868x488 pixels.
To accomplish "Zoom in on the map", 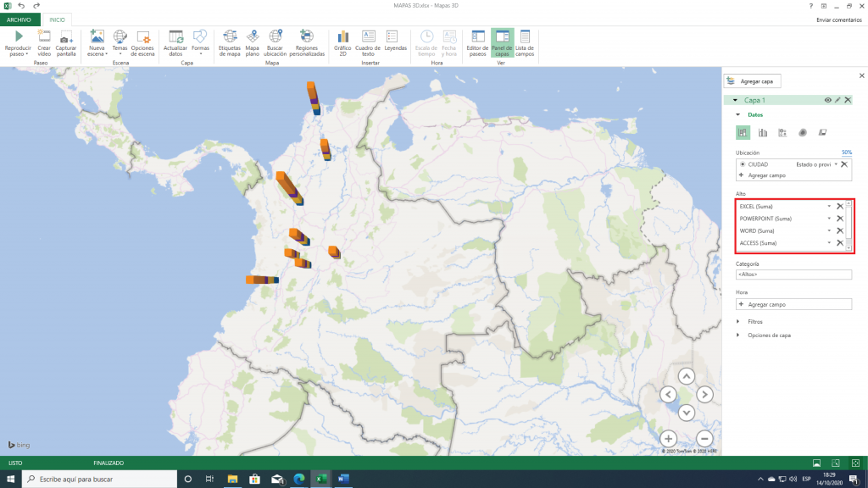I will [x=668, y=439].
